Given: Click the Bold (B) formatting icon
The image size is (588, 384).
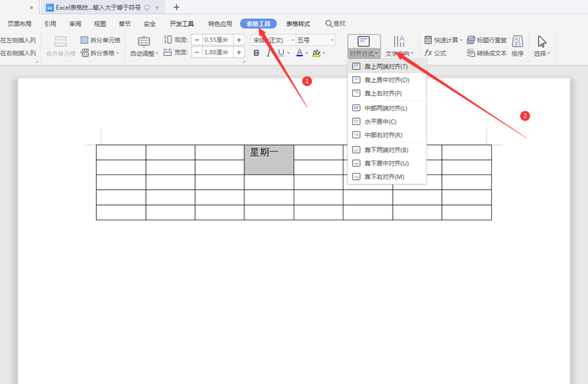Looking at the screenshot, I should click(x=257, y=53).
